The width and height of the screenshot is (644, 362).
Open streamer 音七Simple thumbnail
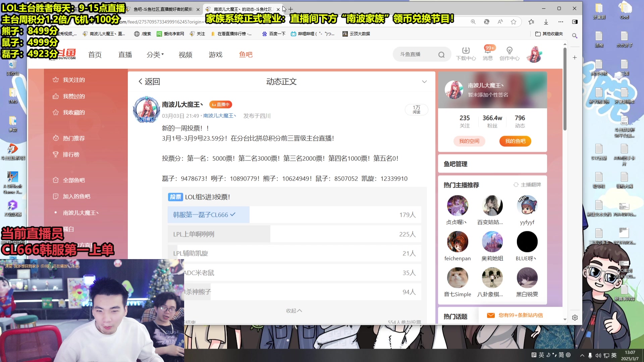(458, 278)
